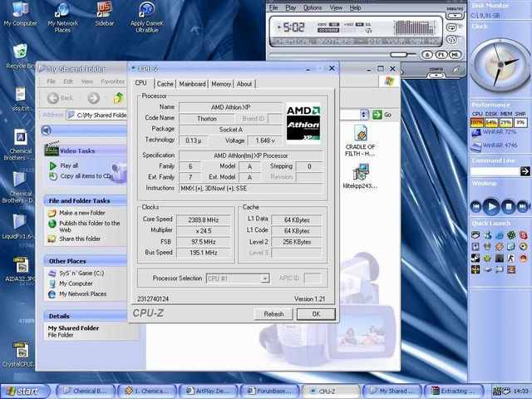Viewport: 532px width, 399px height.
Task: Open the sss.txt file on the desktop
Action: click(20, 99)
